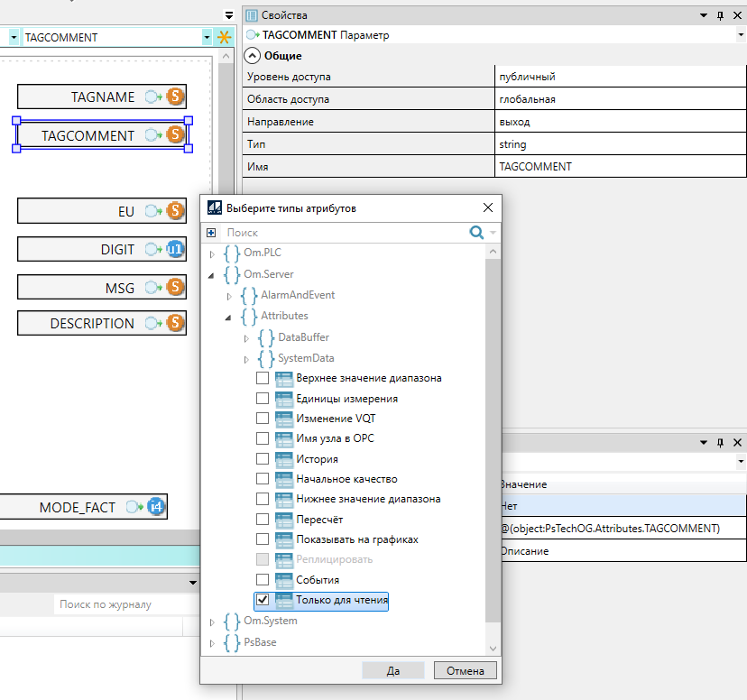Click the output arrow icon on DESCRIPTION
Screen dimensions: 747x700
coord(152,324)
